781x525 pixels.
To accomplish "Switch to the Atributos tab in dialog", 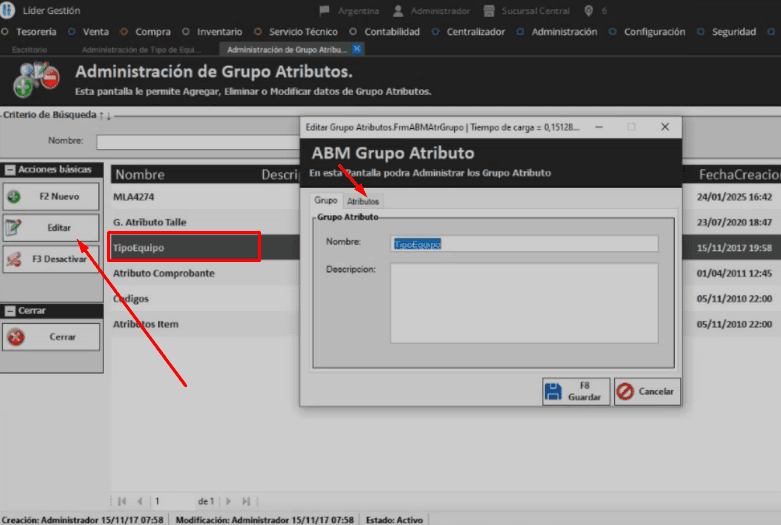I will pos(363,201).
